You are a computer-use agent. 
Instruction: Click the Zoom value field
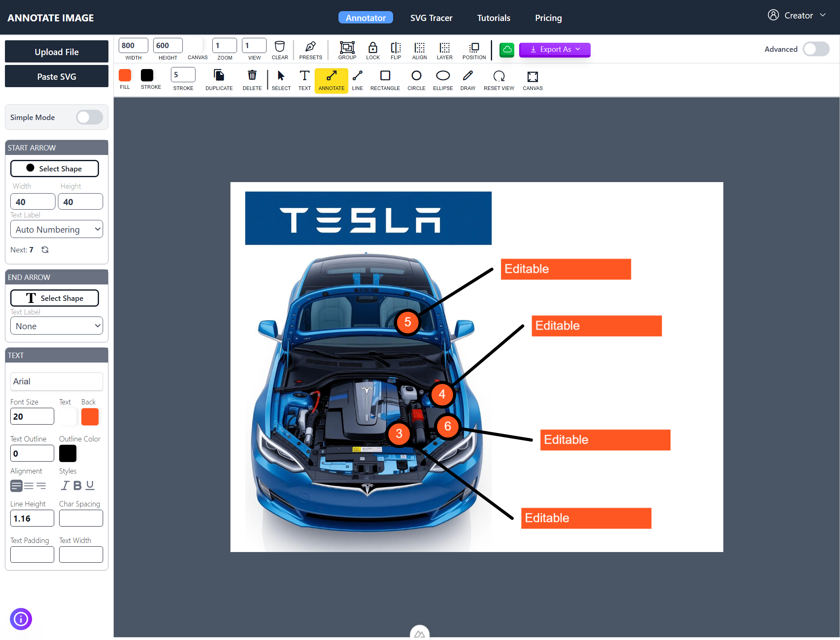click(225, 46)
